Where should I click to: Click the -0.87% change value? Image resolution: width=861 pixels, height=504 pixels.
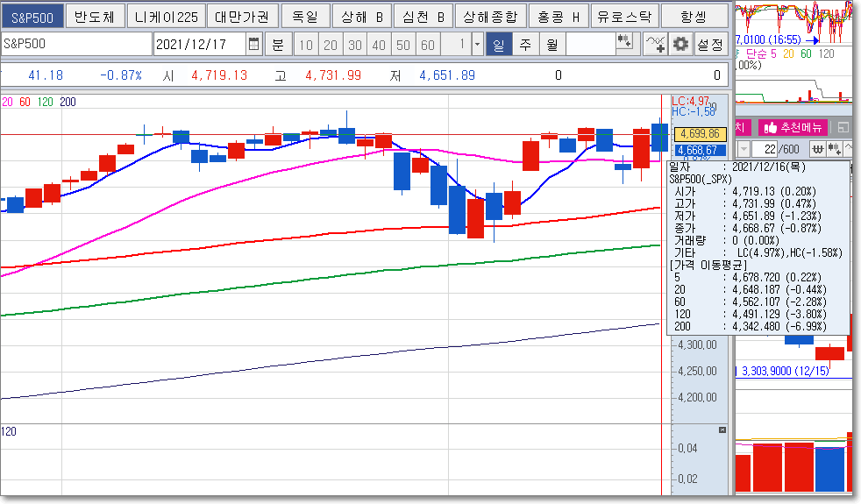tap(121, 75)
